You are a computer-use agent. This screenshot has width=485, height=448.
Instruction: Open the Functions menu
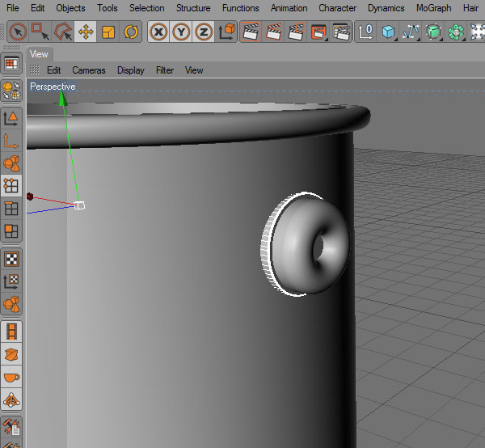tap(241, 8)
